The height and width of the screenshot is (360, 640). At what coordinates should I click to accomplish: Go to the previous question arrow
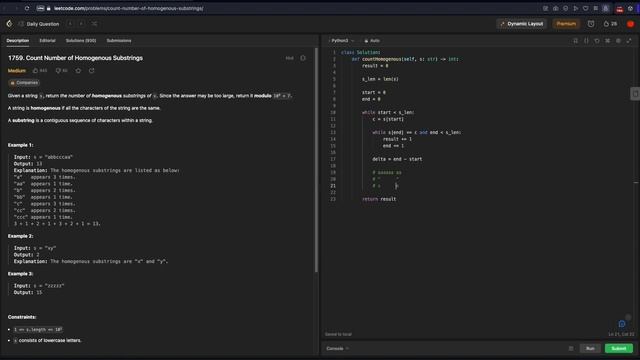(x=70, y=24)
